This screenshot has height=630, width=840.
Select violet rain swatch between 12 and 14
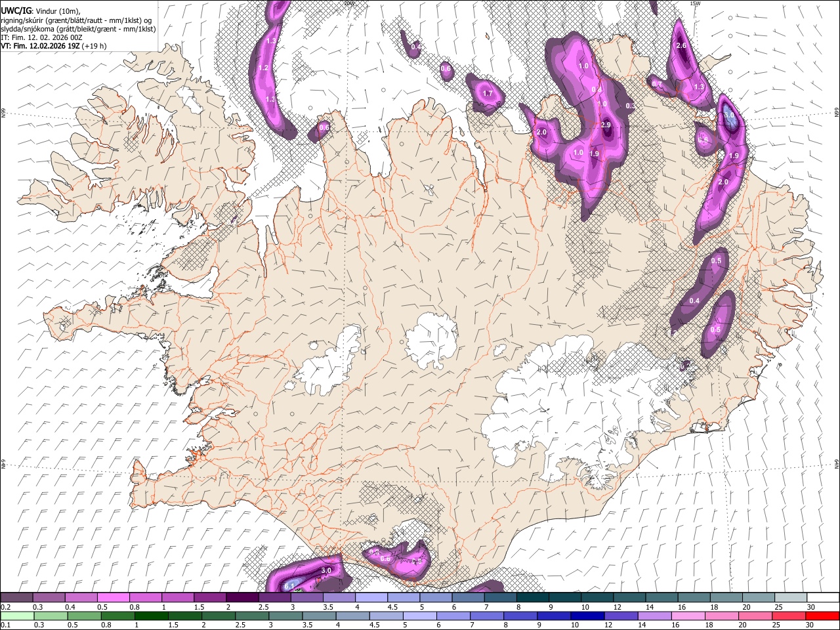619,616
